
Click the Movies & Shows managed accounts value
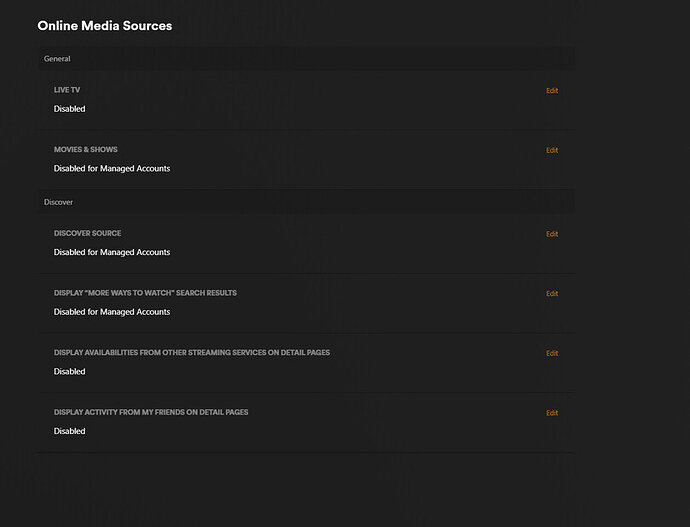click(112, 169)
